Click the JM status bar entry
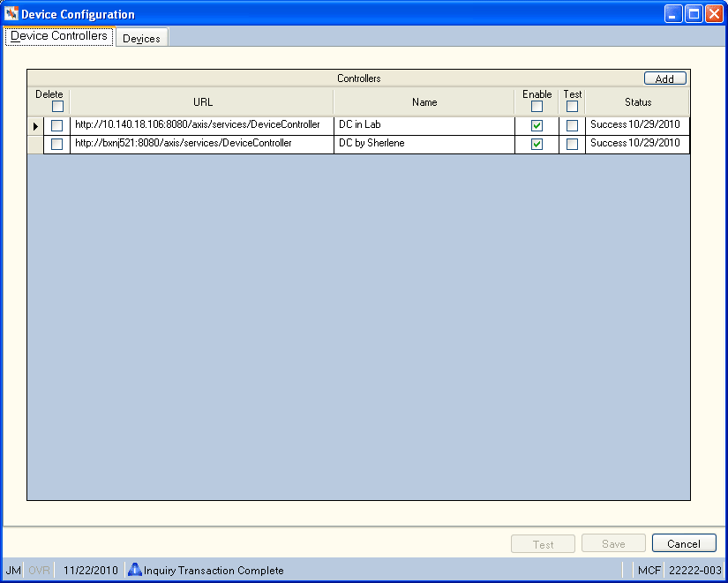The image size is (728, 583). 13,570
